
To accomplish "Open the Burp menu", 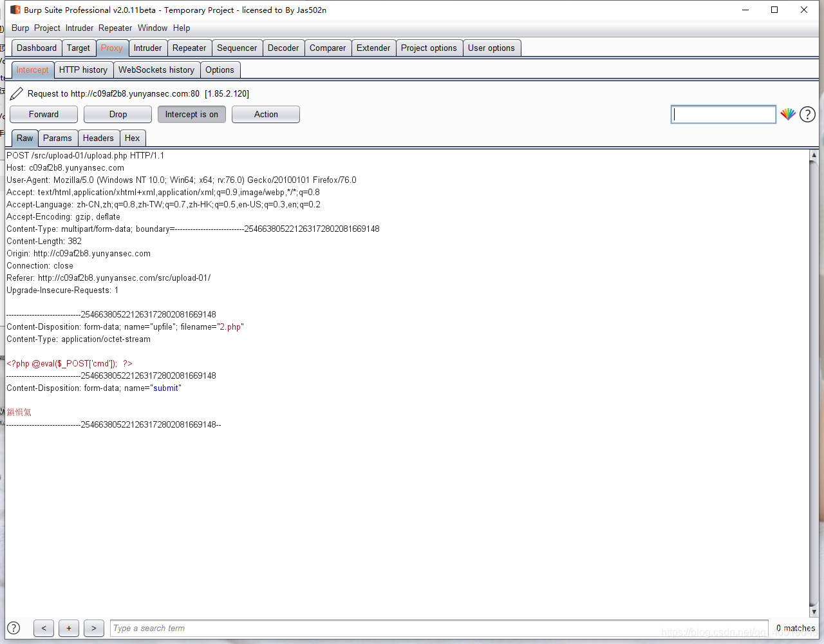I will [20, 28].
